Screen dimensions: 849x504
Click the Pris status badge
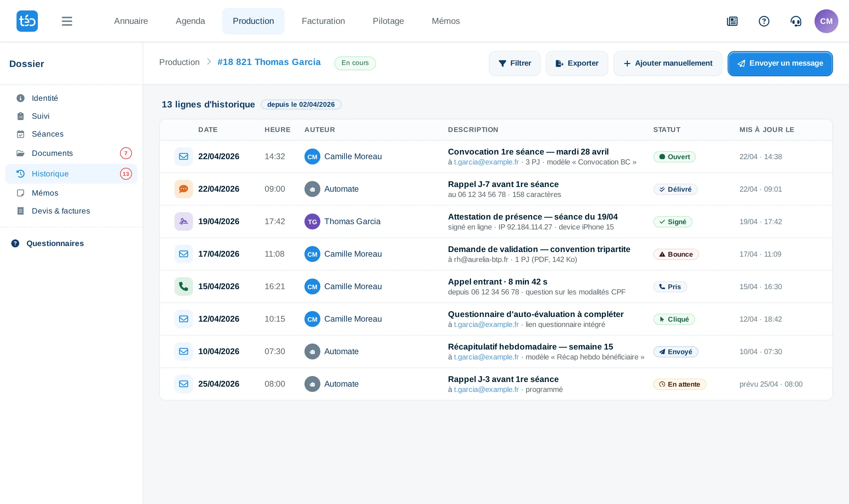coord(670,286)
